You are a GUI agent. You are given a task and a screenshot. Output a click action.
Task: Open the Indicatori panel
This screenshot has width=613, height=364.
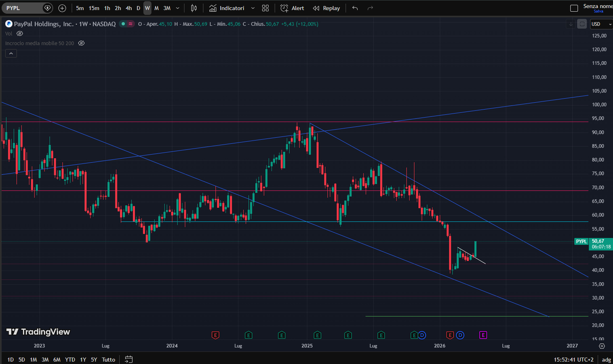(x=227, y=8)
